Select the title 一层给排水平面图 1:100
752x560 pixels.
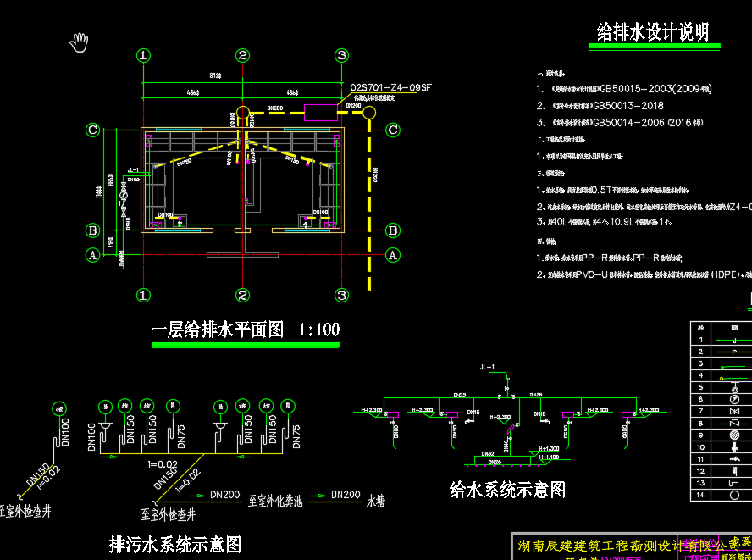(245, 330)
